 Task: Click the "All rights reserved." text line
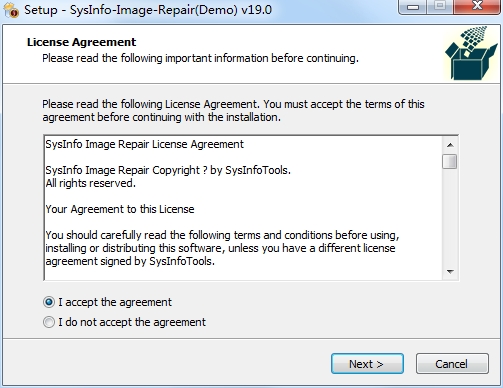click(91, 183)
